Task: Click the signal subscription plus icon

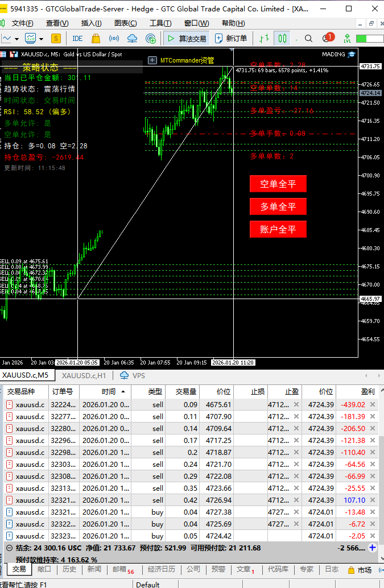Action: coord(151,38)
